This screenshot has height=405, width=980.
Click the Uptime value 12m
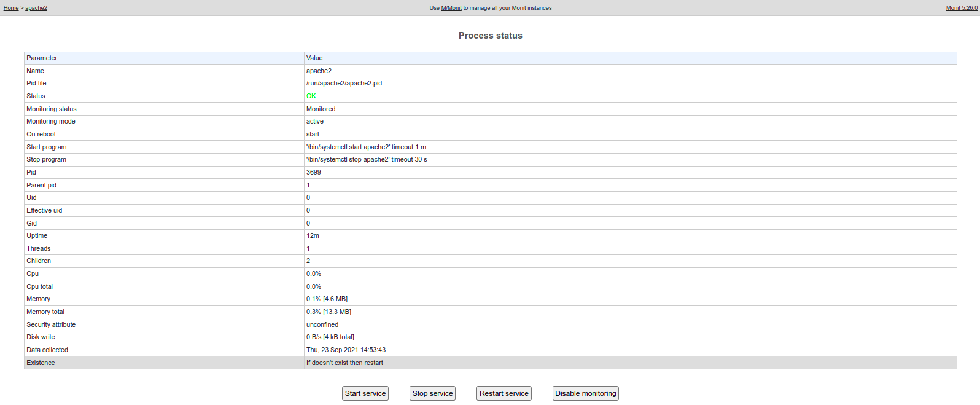[x=313, y=235]
